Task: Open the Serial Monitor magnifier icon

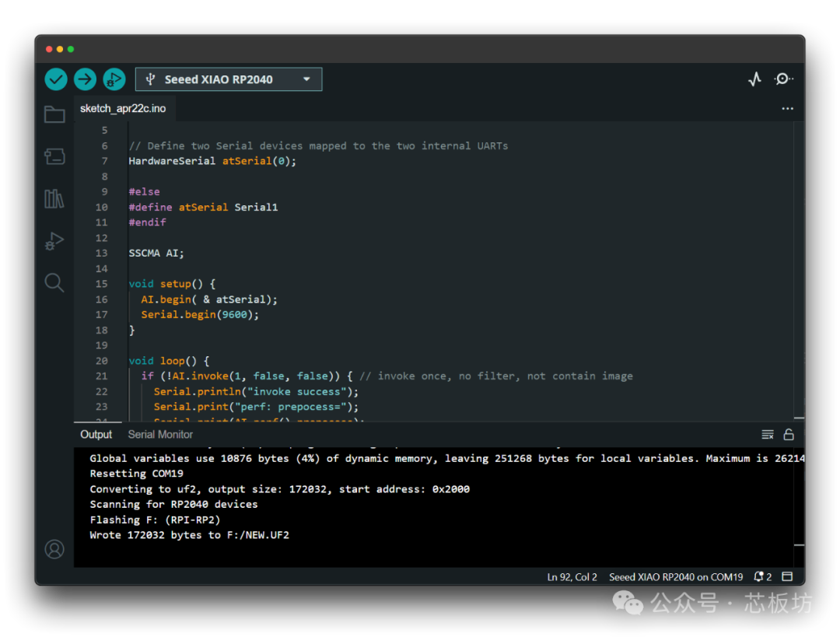Action: [x=783, y=79]
